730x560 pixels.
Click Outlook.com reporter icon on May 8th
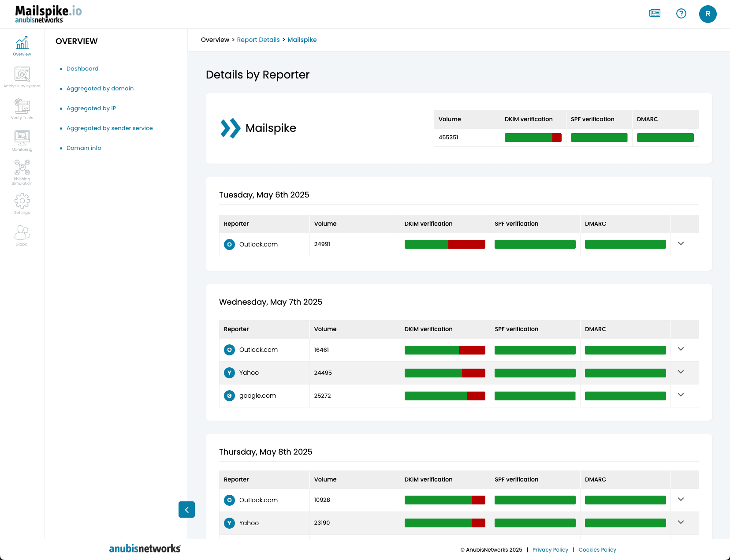[229, 500]
